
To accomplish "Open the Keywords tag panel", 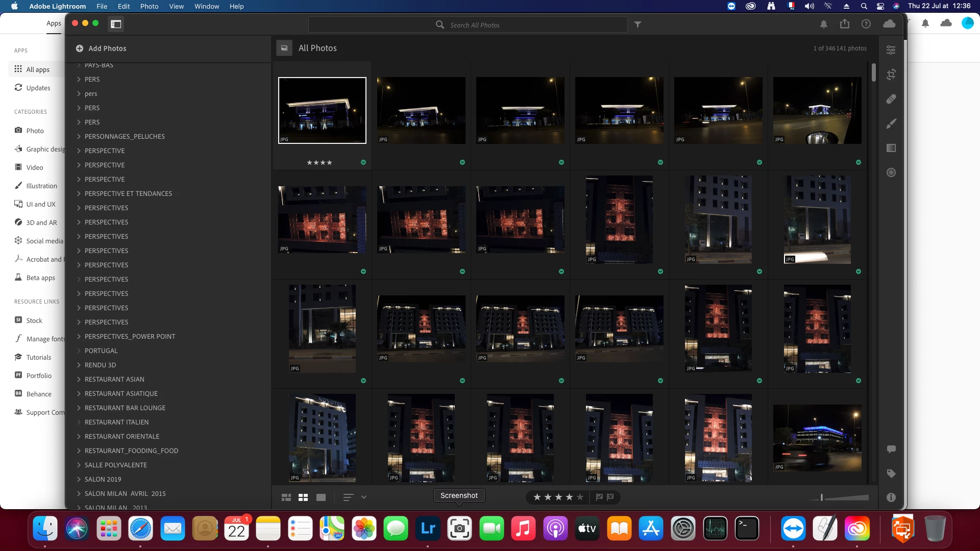I will click(891, 473).
